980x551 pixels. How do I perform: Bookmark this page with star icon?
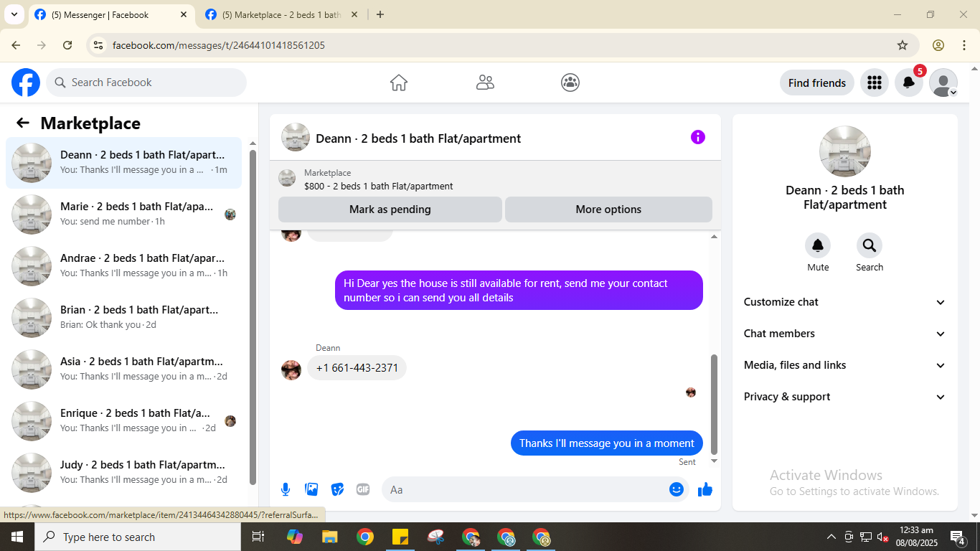[x=903, y=45]
